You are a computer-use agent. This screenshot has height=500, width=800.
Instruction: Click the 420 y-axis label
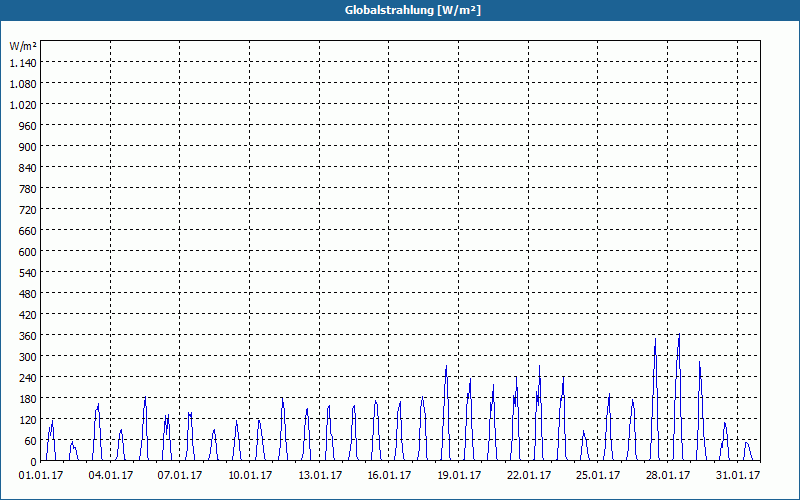[28, 315]
